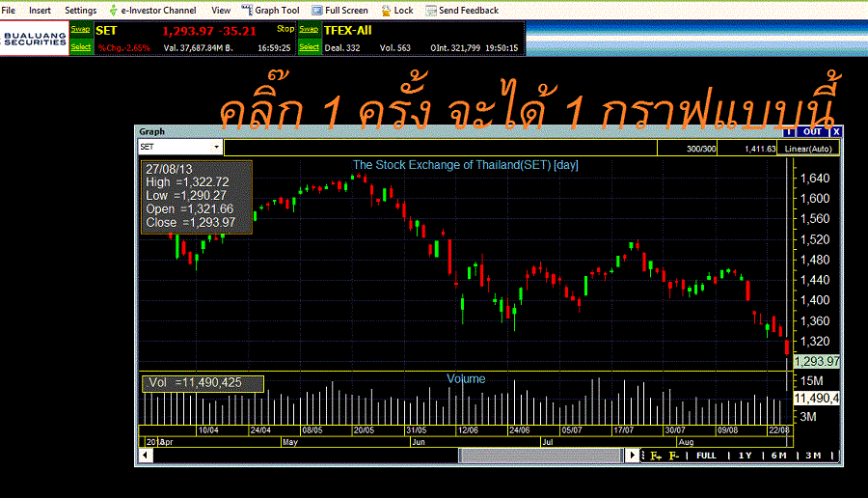The height and width of the screenshot is (498, 868).
Task: Select the 1Y time range
Action: [x=746, y=456]
